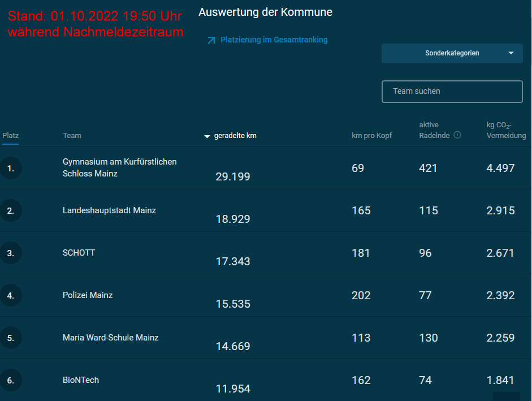Click the arrow icon beside Platzierung im Gesamtranking
The image size is (532, 401).
[211, 40]
